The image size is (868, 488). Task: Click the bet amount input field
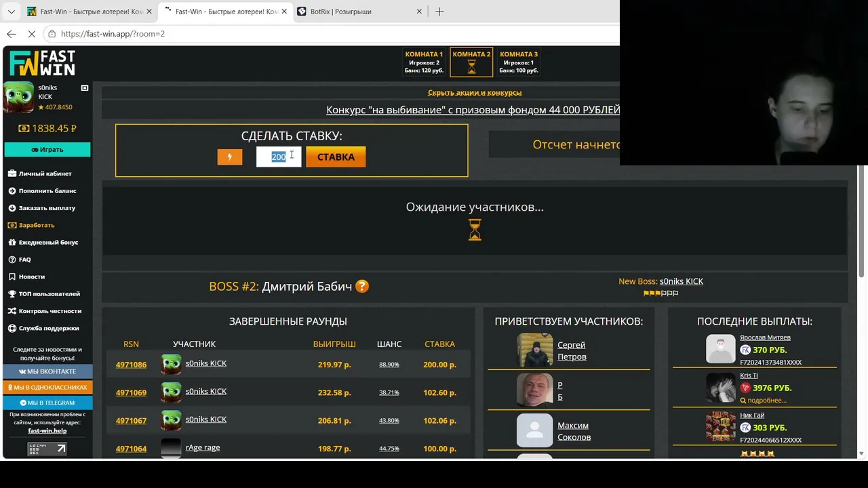point(279,157)
